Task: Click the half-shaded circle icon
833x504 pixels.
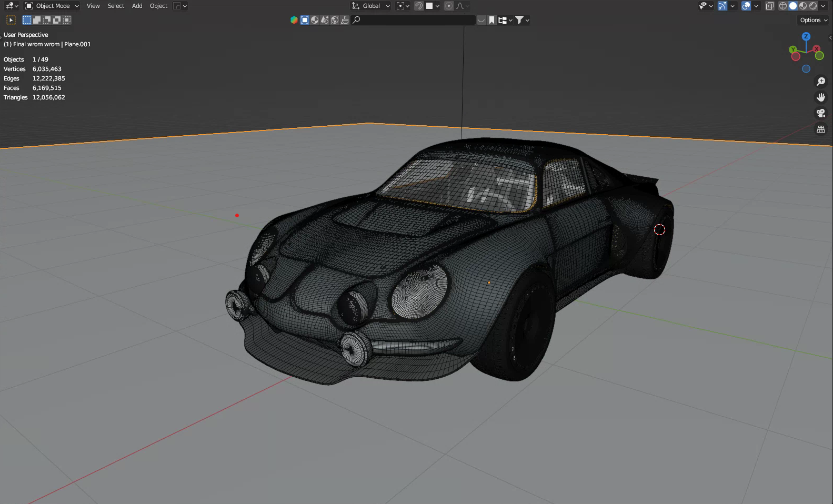Action: (x=315, y=20)
